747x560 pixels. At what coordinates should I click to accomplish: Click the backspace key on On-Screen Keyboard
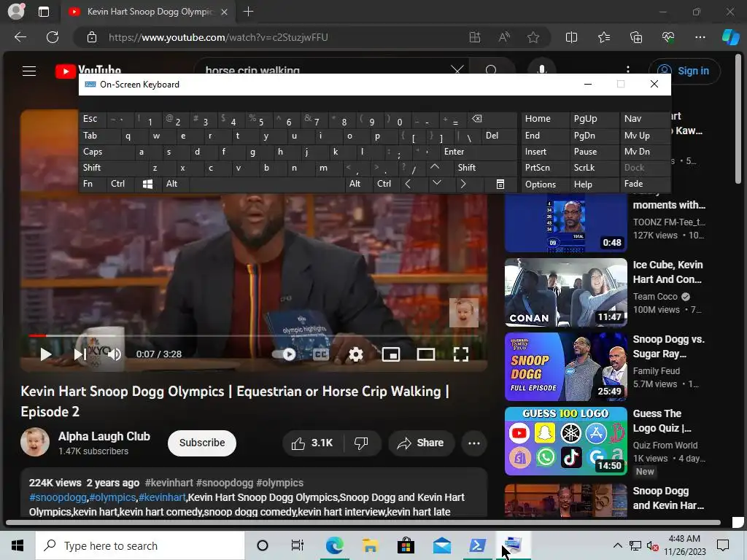pos(492,120)
